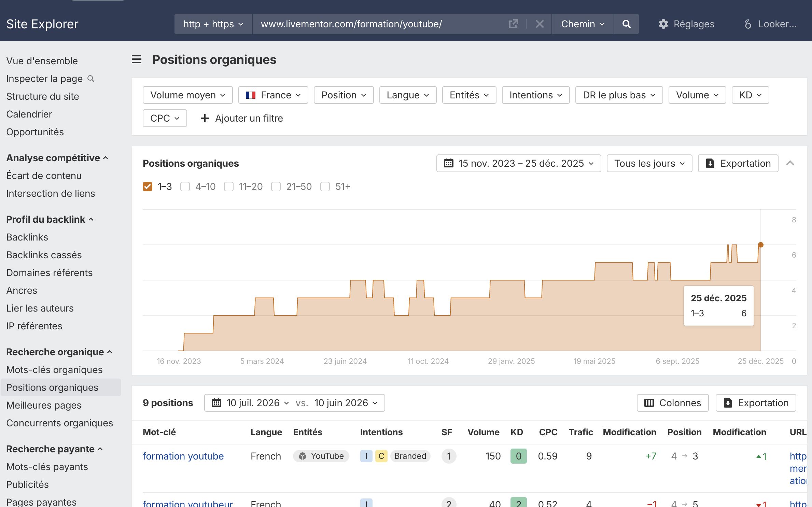Enable the 11–20 positions checkbox
Image resolution: width=812 pixels, height=507 pixels.
[x=229, y=187]
